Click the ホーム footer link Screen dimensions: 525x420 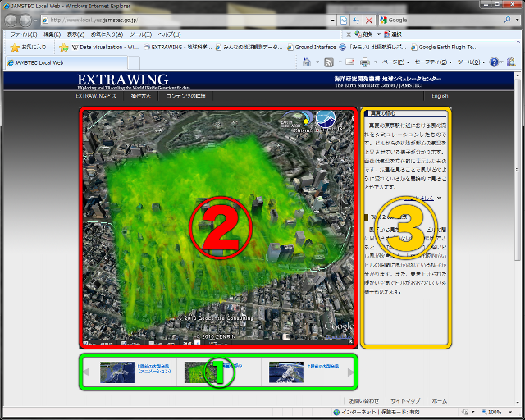tap(440, 401)
